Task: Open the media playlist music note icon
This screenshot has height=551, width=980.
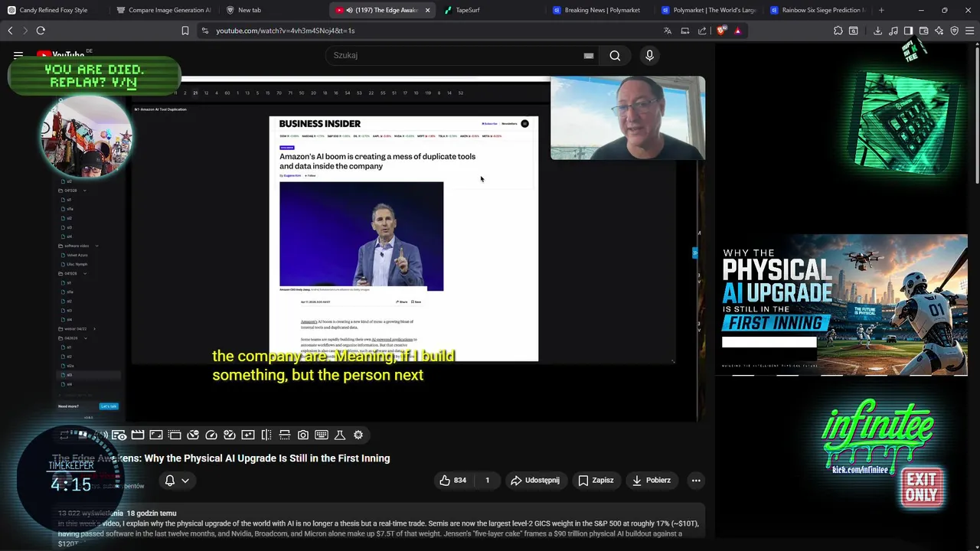Action: point(893,31)
